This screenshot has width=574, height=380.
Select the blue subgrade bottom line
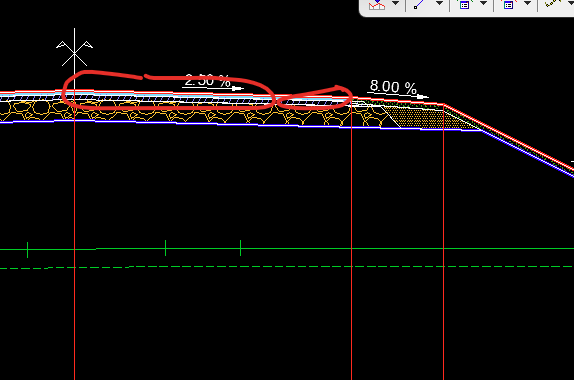pyautogui.click(x=238, y=124)
